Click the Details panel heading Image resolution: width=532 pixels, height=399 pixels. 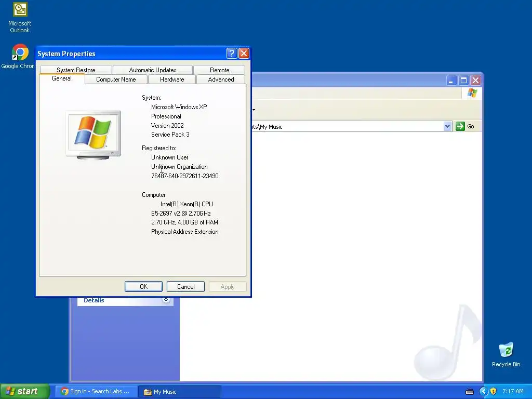(94, 300)
